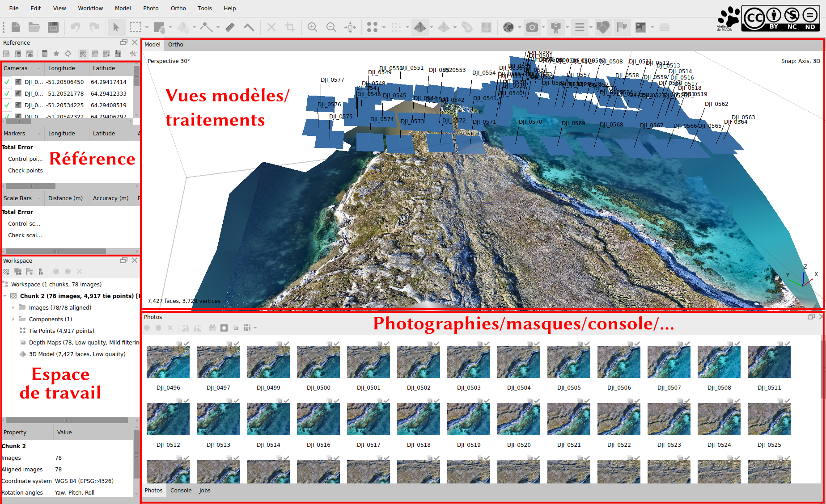Viewport: 826px width, 504px height.
Task: Click the Optimize Cameras star icon
Action: pos(56,54)
